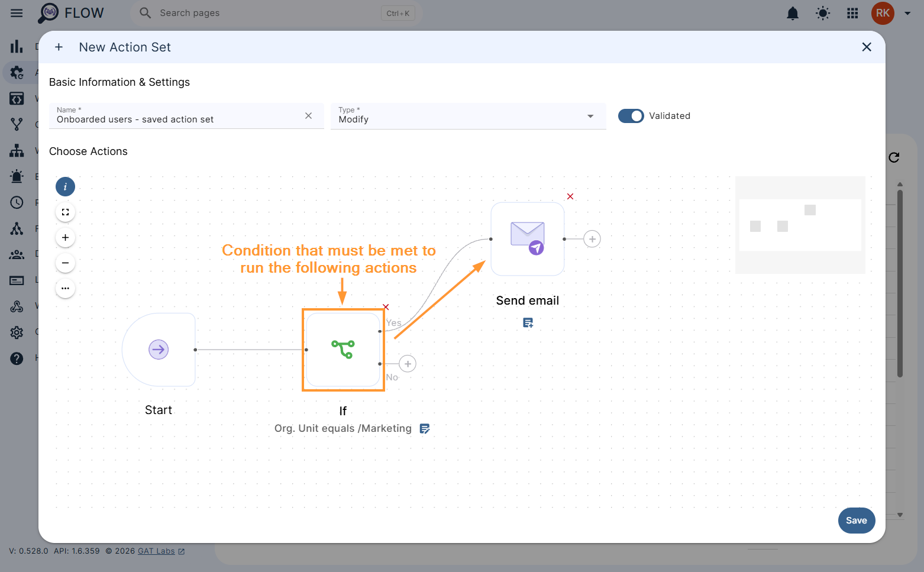Viewport: 924px width, 572px height.
Task: Open the workflow branch sidebar icon
Action: (x=17, y=124)
